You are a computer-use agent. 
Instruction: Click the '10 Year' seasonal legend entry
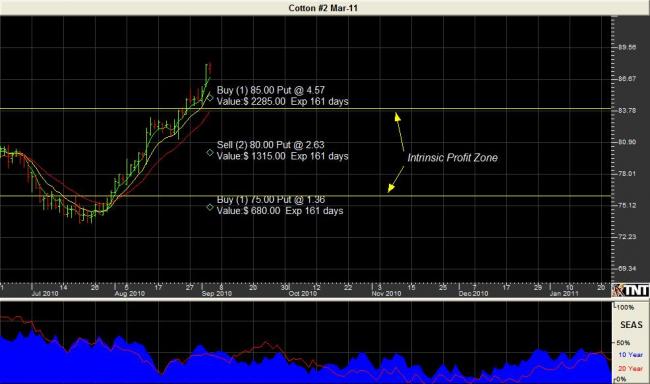pos(631,355)
